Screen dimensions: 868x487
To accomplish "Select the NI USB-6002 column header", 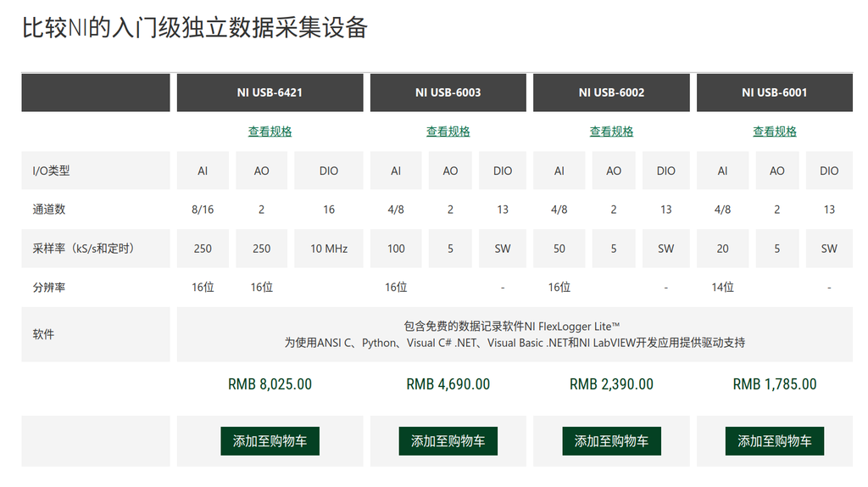I will click(611, 92).
